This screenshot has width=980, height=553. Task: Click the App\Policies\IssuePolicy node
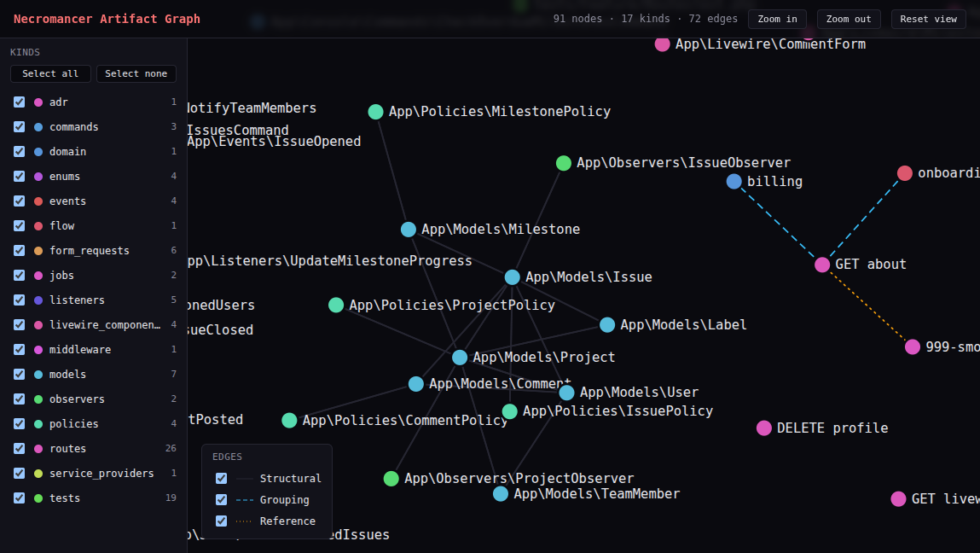(509, 411)
